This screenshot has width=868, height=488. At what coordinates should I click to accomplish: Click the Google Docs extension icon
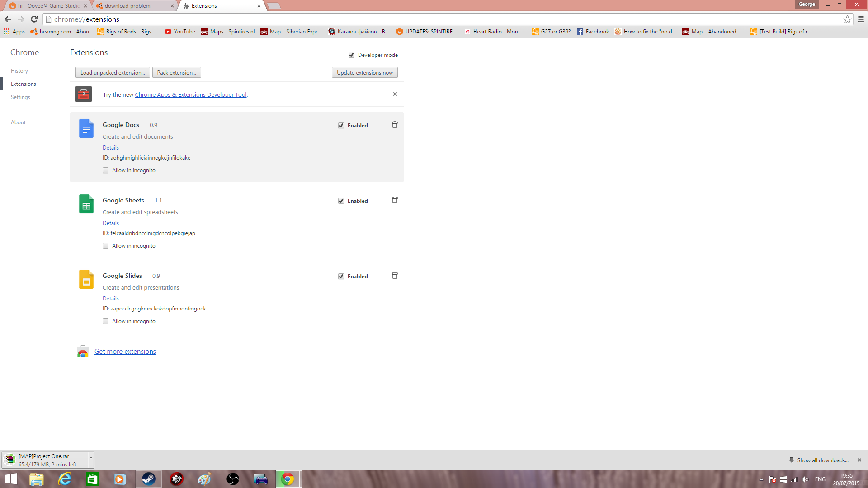coord(86,128)
